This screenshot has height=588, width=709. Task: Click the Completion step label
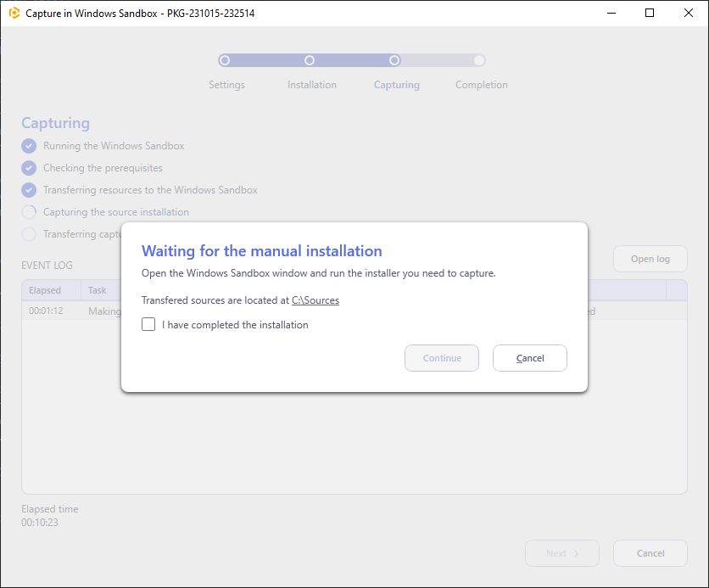pyautogui.click(x=482, y=85)
